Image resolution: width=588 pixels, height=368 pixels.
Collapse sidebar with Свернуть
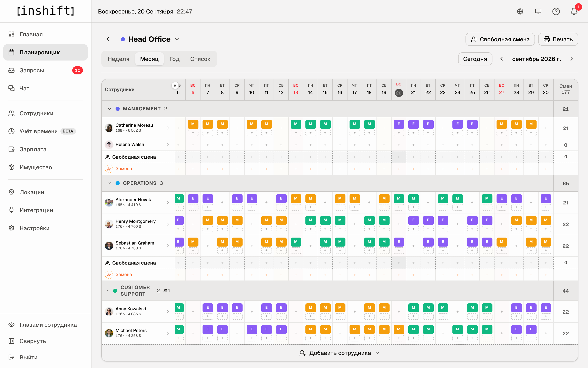[x=46, y=341]
